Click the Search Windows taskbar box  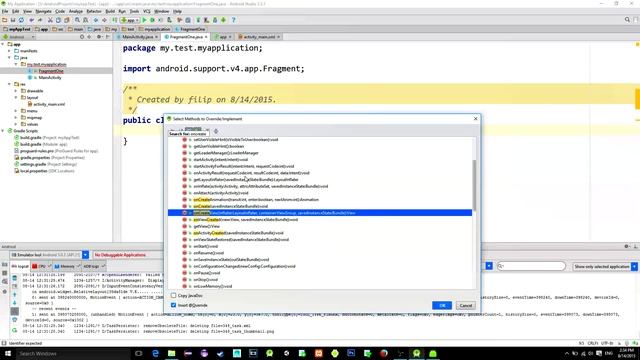73,353
